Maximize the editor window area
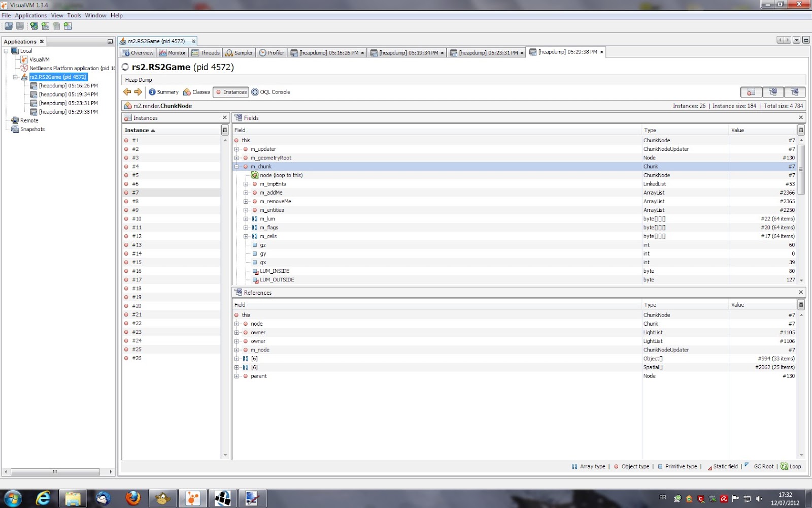 (806, 40)
